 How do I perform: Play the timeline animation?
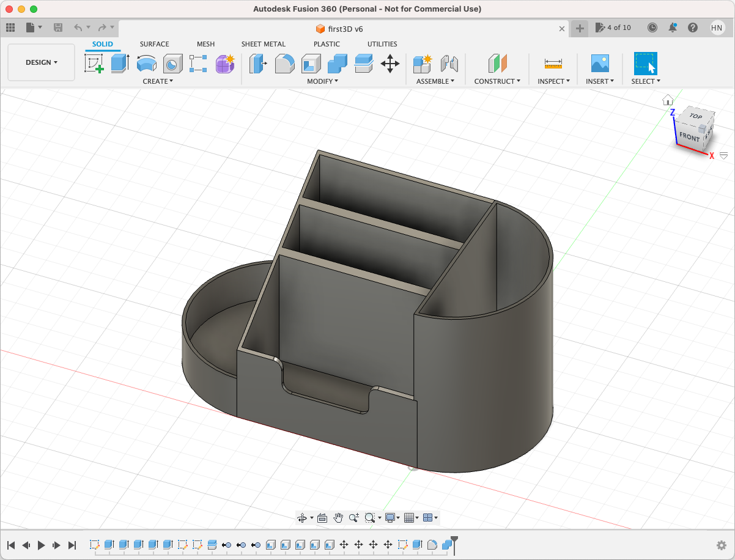point(41,545)
